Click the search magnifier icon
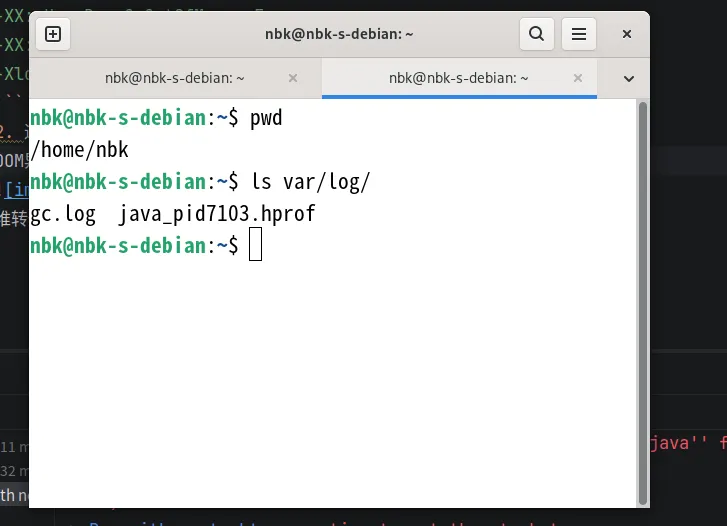 (536, 34)
